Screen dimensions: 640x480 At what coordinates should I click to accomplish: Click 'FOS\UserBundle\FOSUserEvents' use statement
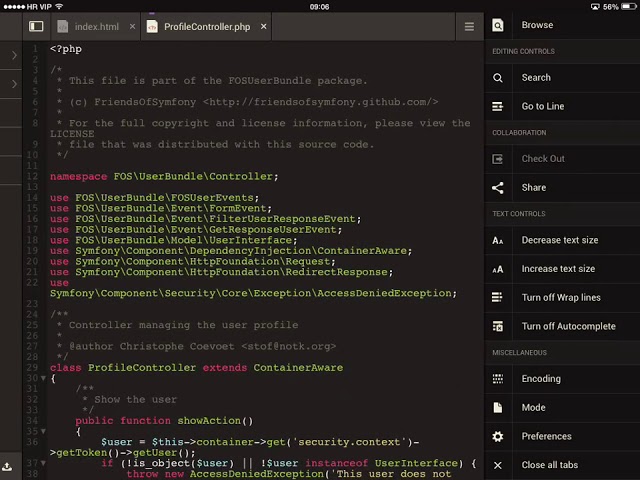[164, 198]
